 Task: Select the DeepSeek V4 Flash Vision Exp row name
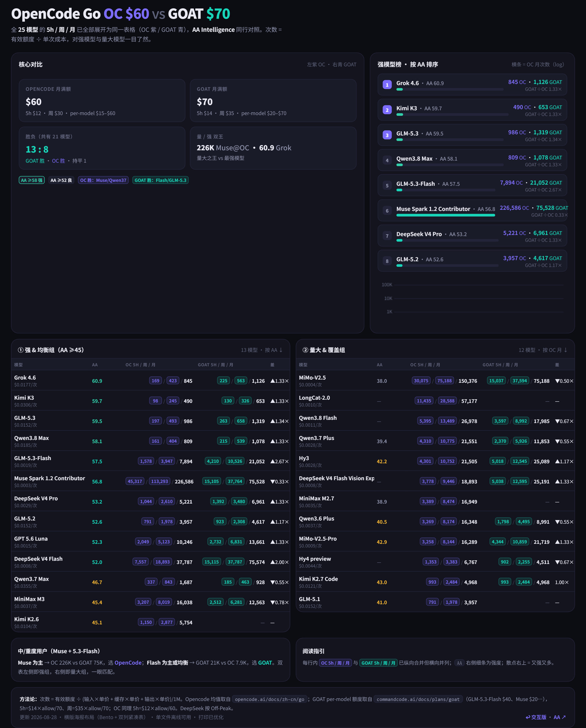[337, 478]
